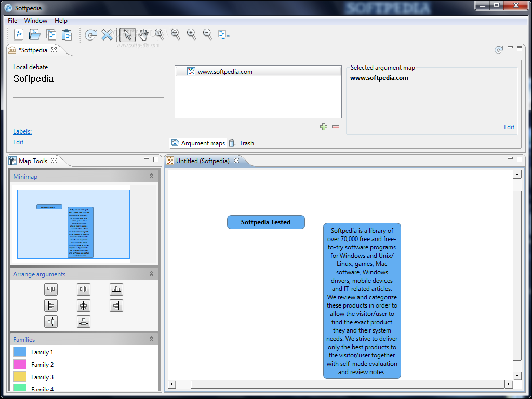The height and width of the screenshot is (399, 532).
Task: Select the arrow pointer selection tool
Action: click(x=128, y=35)
